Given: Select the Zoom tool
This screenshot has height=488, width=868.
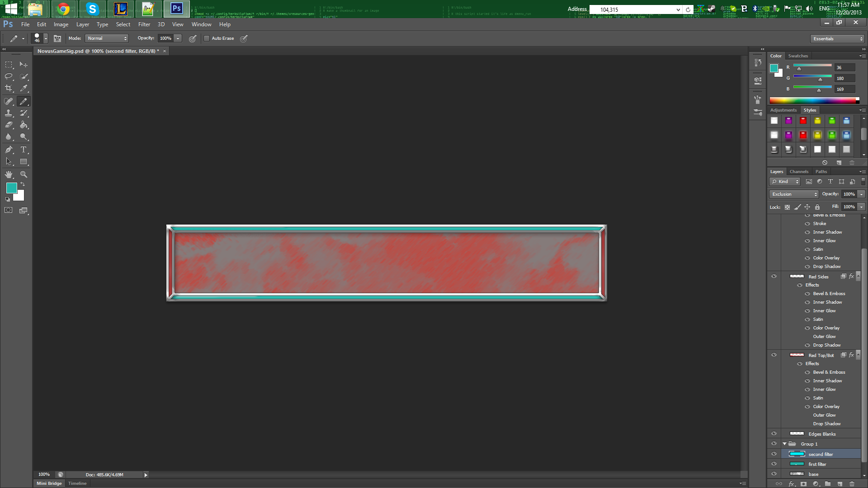Looking at the screenshot, I should click(24, 174).
